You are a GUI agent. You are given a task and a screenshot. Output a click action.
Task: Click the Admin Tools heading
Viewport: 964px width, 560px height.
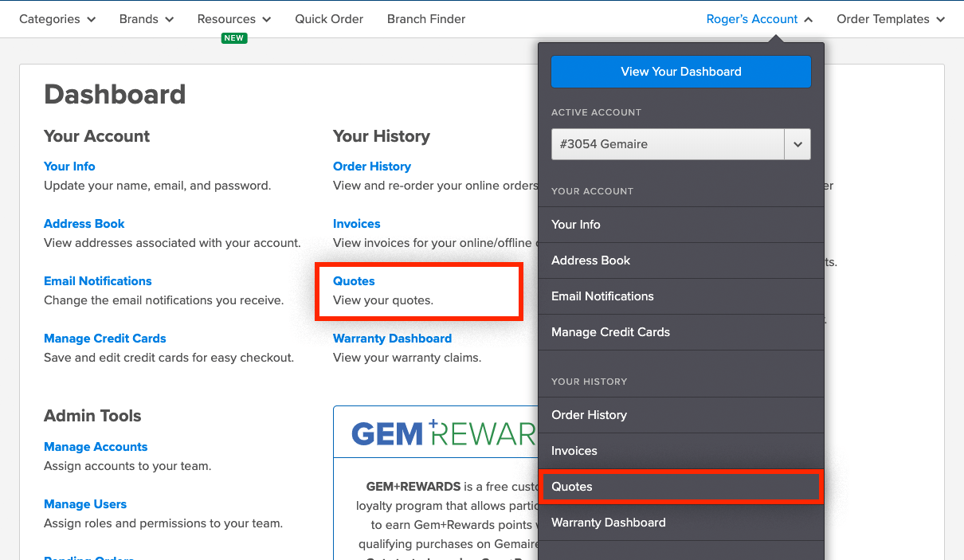[x=92, y=416]
